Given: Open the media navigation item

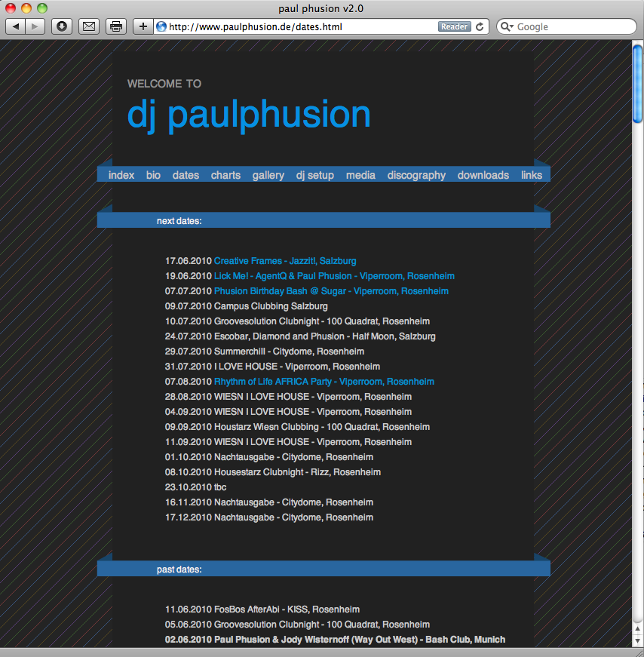Looking at the screenshot, I should tap(360, 175).
